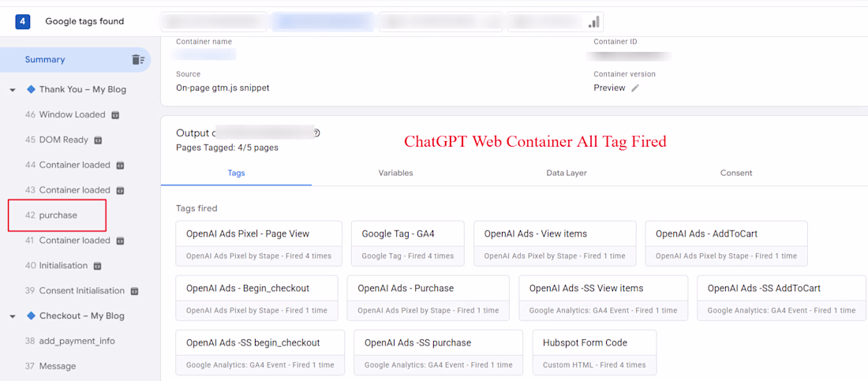
Task: Click the pencil edit icon next to Preview
Action: (635, 88)
